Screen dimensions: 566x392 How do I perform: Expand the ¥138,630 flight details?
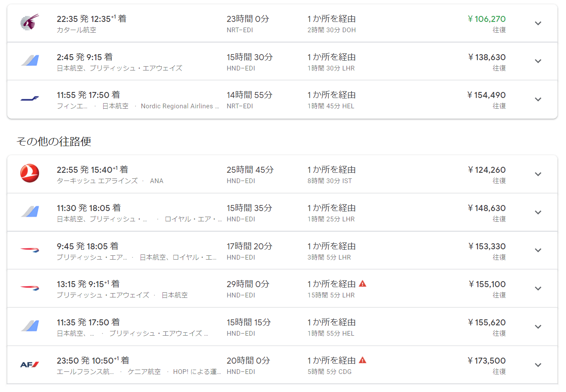(538, 61)
